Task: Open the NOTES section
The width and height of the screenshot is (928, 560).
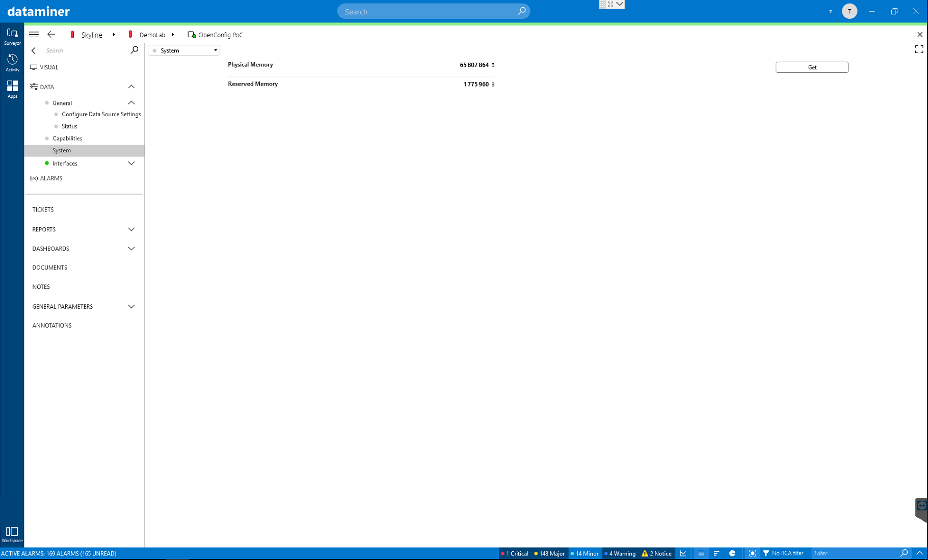Action: pos(41,287)
